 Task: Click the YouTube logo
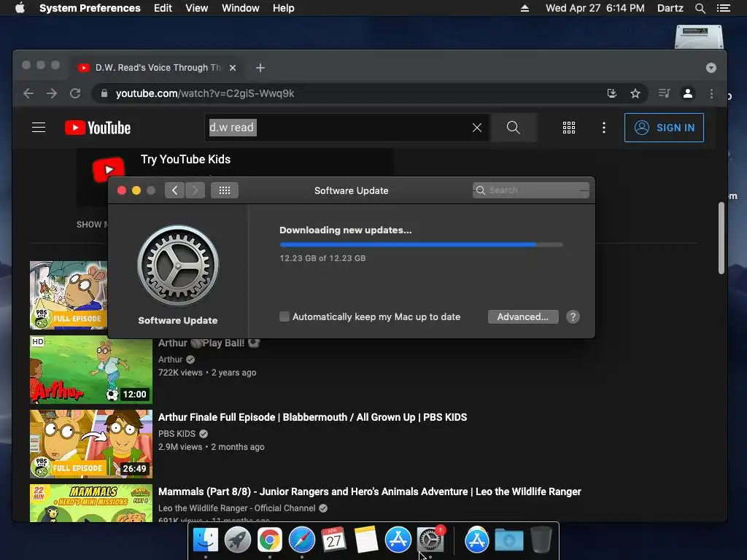(98, 128)
